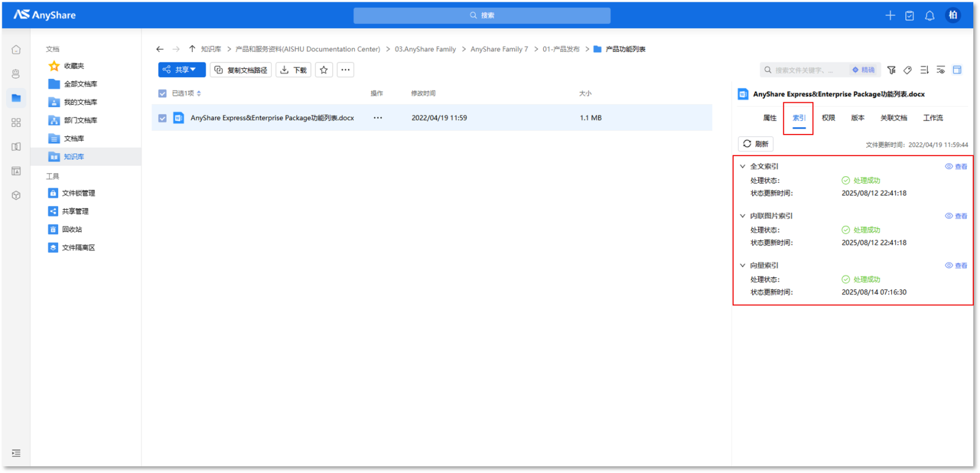Open user avatar 柏 menu
980x473 pixels.
[952, 15]
